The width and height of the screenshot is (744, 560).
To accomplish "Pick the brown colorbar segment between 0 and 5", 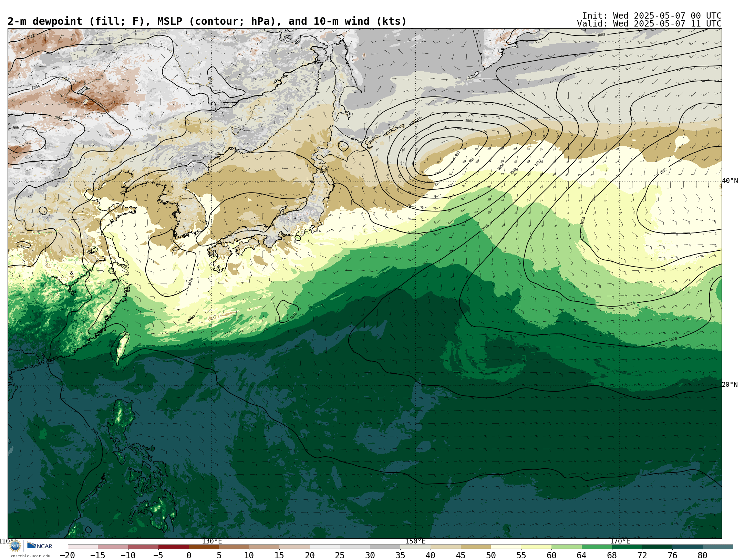I will point(204,547).
